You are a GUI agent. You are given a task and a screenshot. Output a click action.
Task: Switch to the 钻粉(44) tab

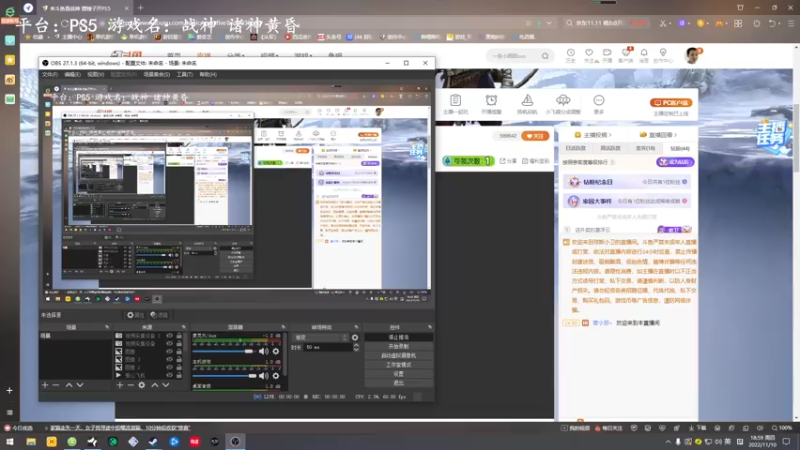click(x=680, y=148)
